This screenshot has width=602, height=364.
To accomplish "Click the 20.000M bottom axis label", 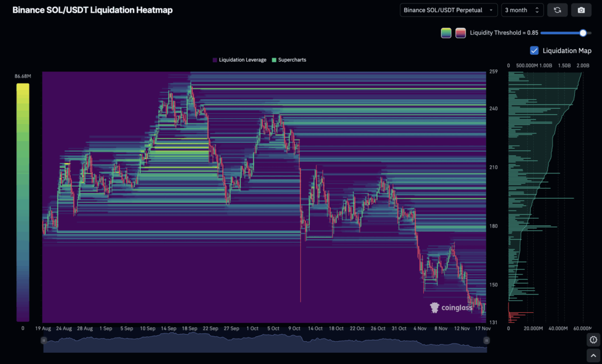I will (x=533, y=328).
